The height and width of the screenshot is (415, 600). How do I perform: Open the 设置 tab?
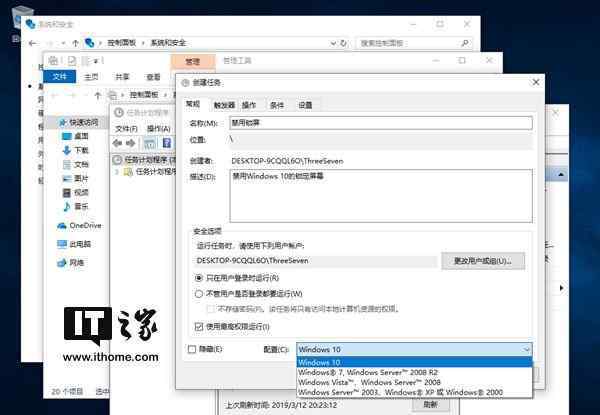[305, 105]
